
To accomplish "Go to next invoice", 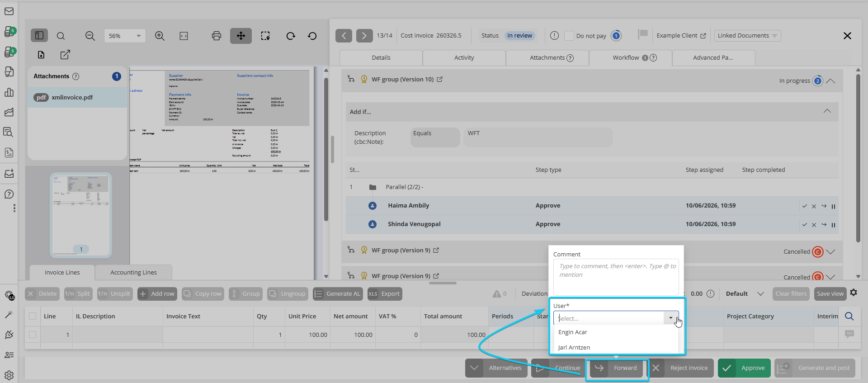I will pyautogui.click(x=364, y=35).
